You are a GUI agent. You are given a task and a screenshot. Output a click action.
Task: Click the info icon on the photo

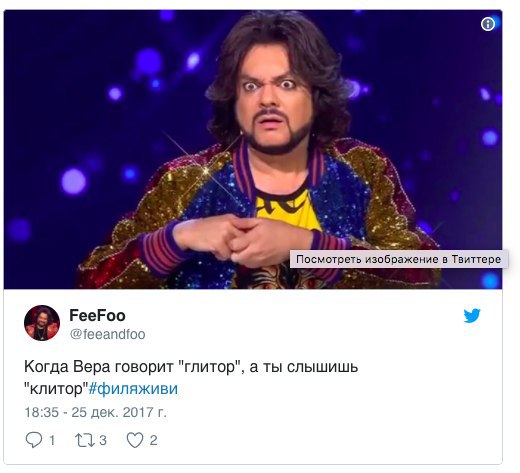pos(488,24)
